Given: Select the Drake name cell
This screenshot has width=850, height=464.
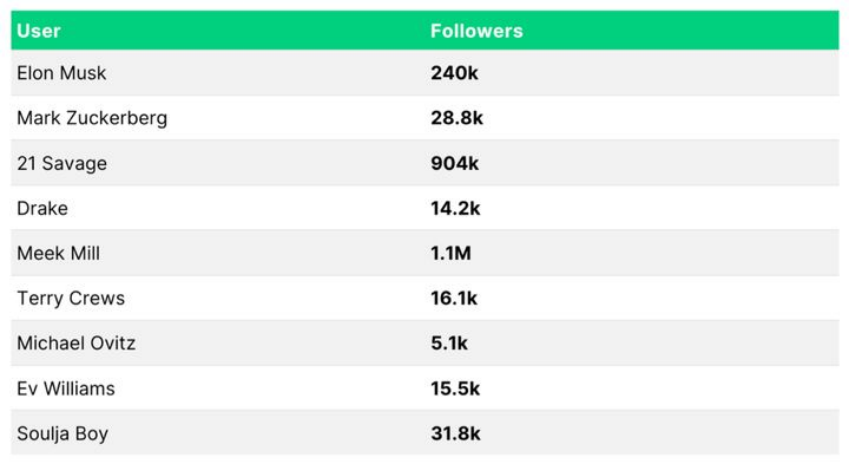Looking at the screenshot, I should 43,208.
